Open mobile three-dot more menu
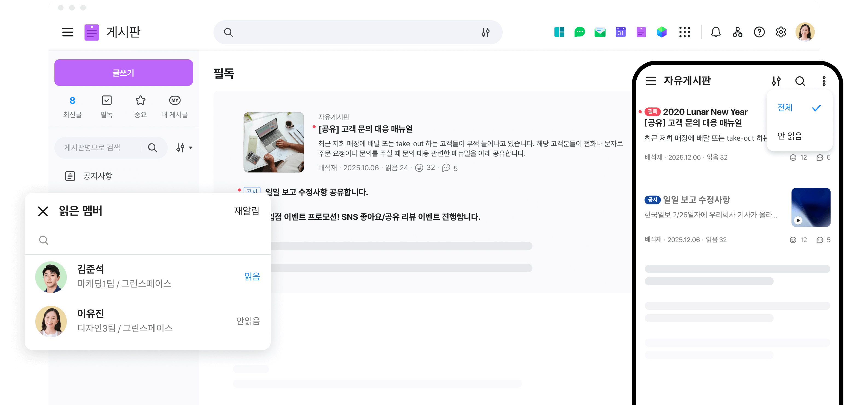868x405 pixels. pyautogui.click(x=824, y=81)
